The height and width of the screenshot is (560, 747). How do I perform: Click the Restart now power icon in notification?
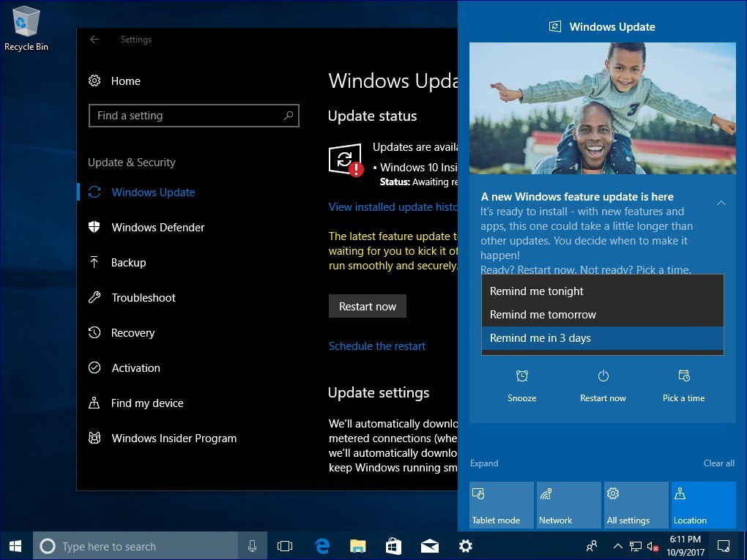[603, 376]
